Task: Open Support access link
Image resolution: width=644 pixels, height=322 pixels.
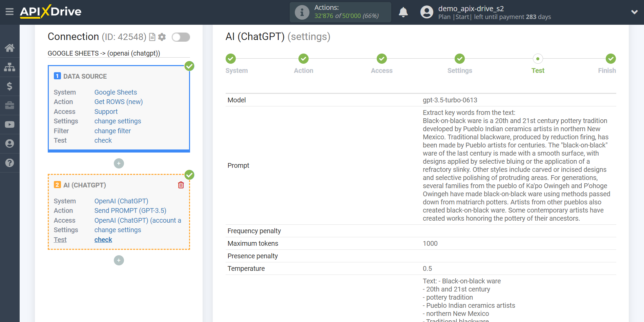Action: (106, 112)
